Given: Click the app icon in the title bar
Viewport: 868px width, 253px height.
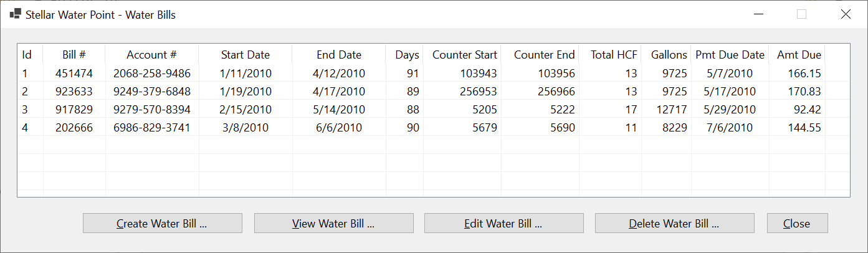Looking at the screenshot, I should coord(15,14).
